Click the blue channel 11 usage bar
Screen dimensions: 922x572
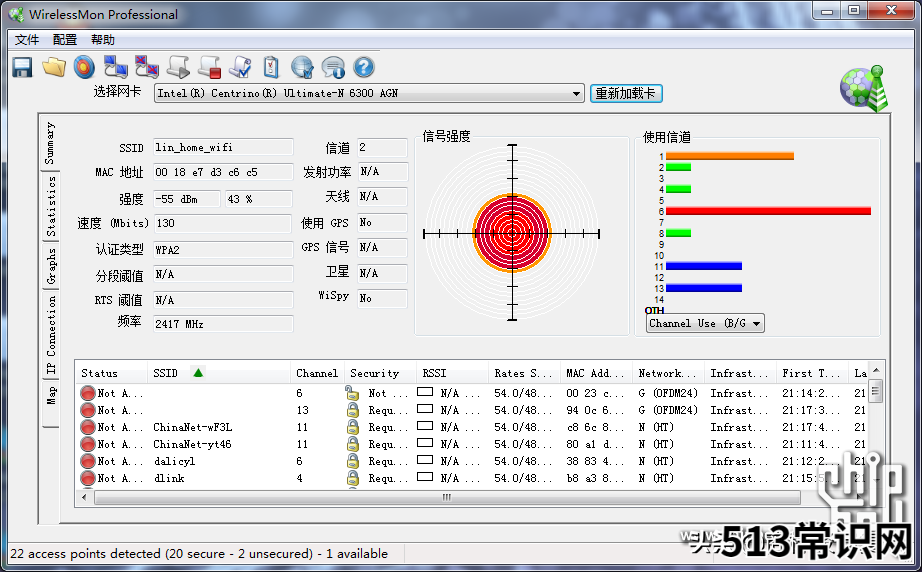[704, 266]
